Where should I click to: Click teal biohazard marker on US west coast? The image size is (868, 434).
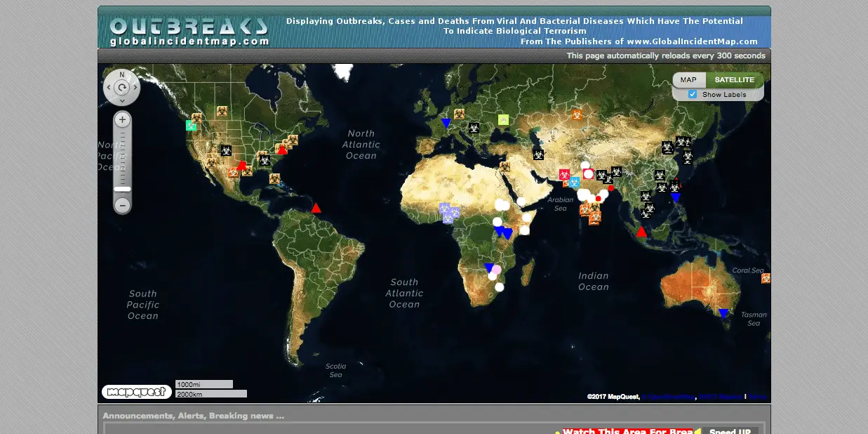point(191,126)
